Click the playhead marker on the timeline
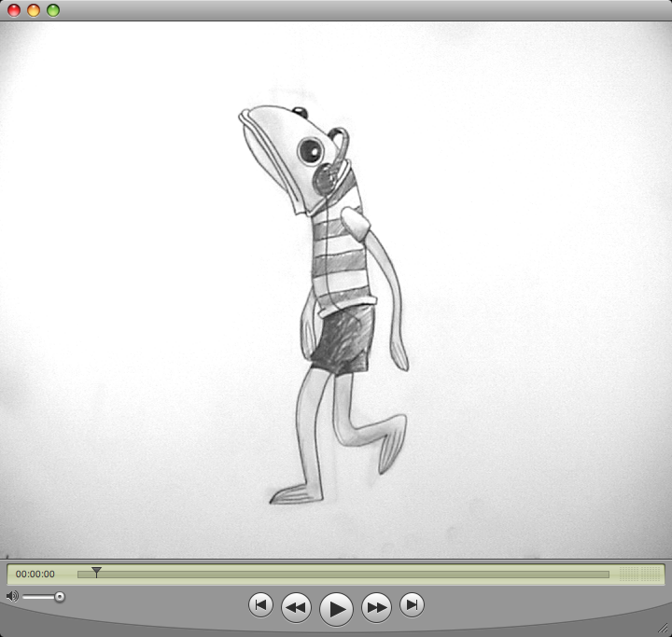The height and width of the screenshot is (637, 672). (96, 573)
